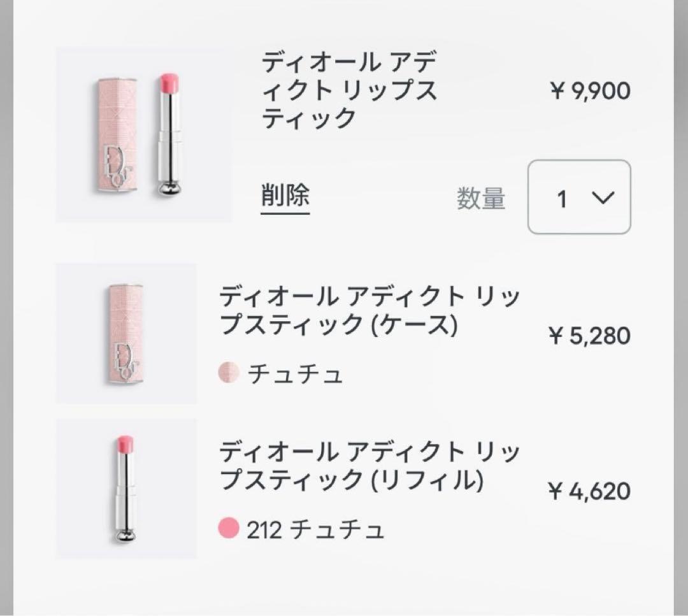Click the pink lipstick bullet in set image

click(x=170, y=83)
